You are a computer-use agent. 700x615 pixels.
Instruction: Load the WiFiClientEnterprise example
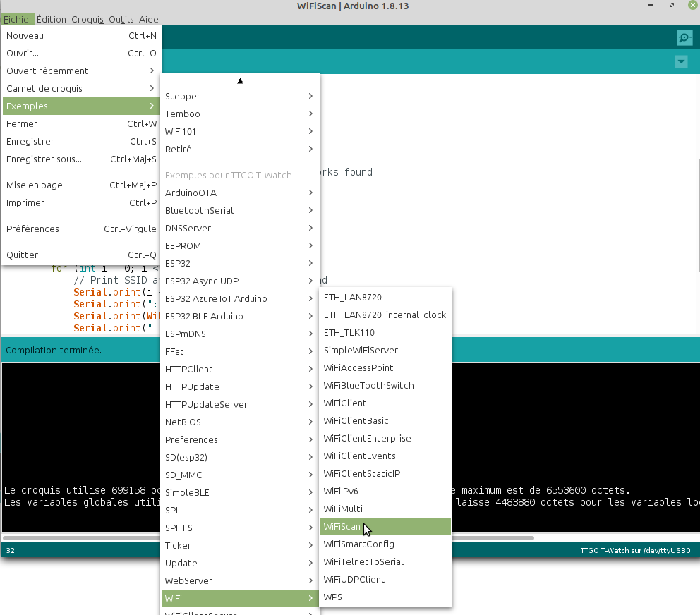pos(386,438)
